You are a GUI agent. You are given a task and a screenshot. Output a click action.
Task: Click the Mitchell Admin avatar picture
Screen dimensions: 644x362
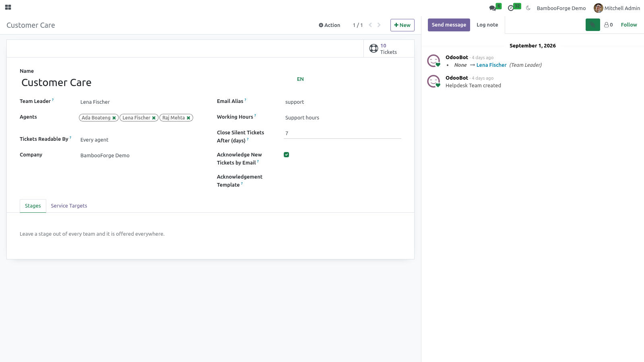[598, 8]
